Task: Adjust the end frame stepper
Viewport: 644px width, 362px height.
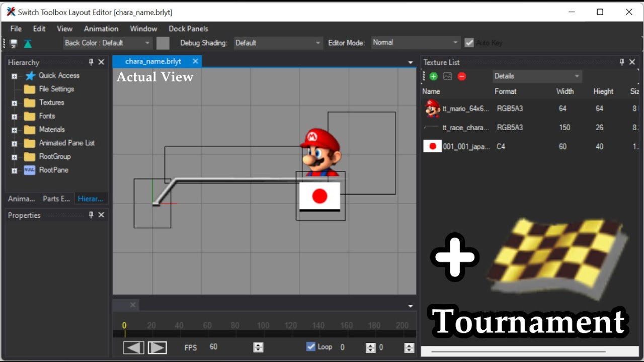Action: [409, 347]
